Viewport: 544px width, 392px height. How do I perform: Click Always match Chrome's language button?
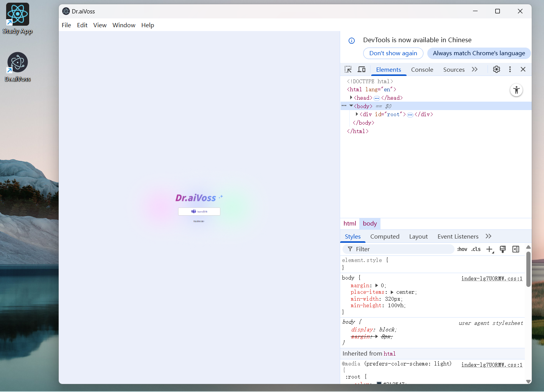(479, 53)
